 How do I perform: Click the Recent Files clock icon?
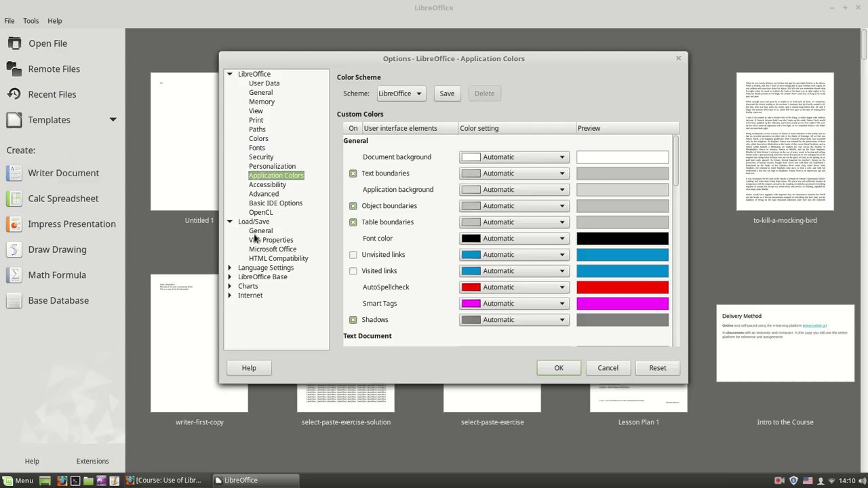[x=14, y=94]
